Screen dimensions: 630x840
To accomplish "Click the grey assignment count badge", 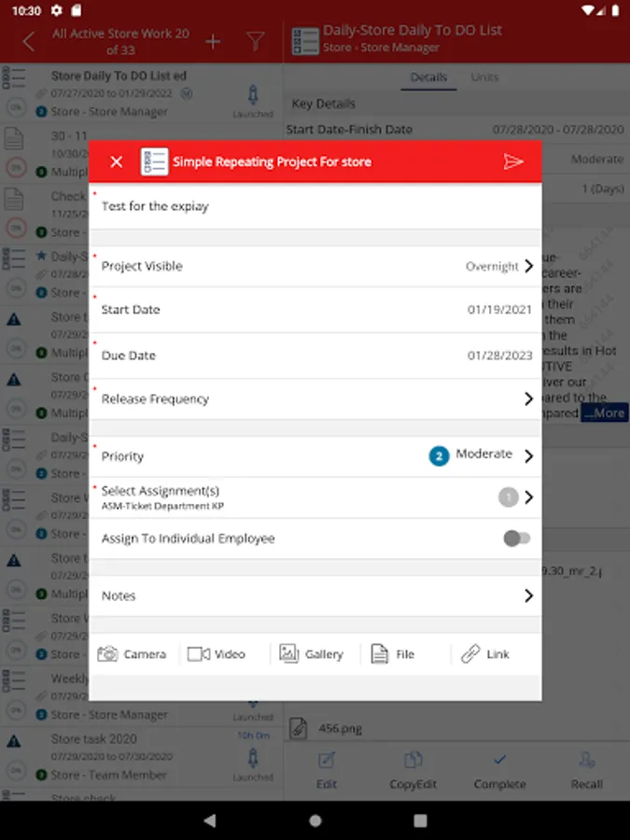I will [509, 497].
